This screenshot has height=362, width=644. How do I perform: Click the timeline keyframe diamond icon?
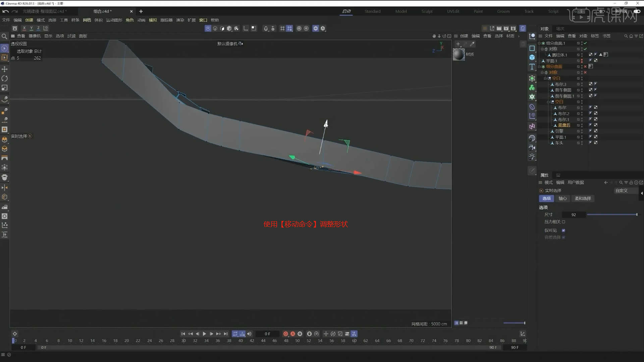pos(15,334)
